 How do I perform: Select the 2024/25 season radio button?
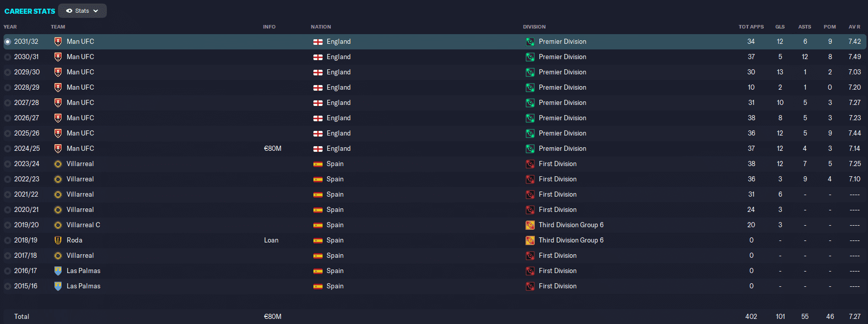coord(8,149)
